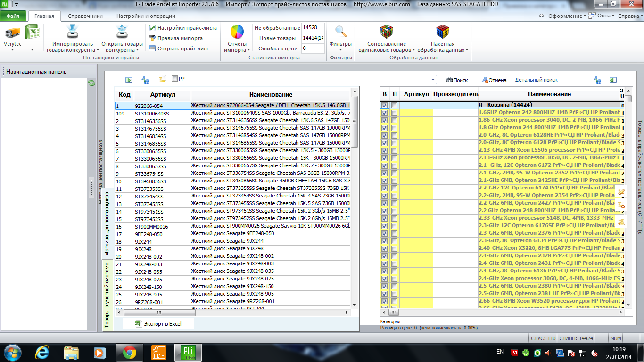This screenshot has width=644, height=362.
Task: Click the Filters magnifying glass icon
Action: click(341, 32)
